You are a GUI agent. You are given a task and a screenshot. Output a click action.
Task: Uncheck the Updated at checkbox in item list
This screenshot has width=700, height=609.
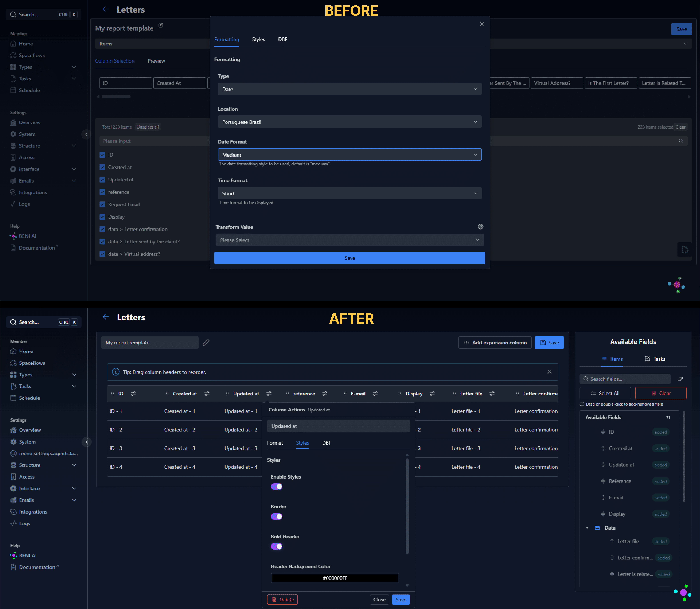click(102, 179)
